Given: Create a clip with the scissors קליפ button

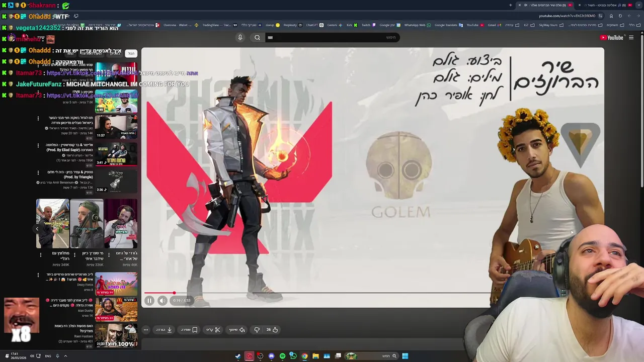Looking at the screenshot, I should (x=214, y=330).
